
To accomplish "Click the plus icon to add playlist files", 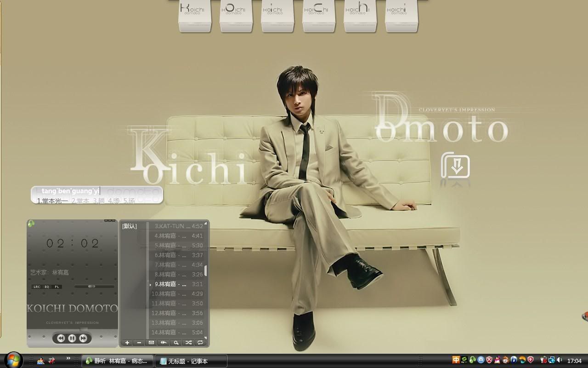I will [x=127, y=343].
